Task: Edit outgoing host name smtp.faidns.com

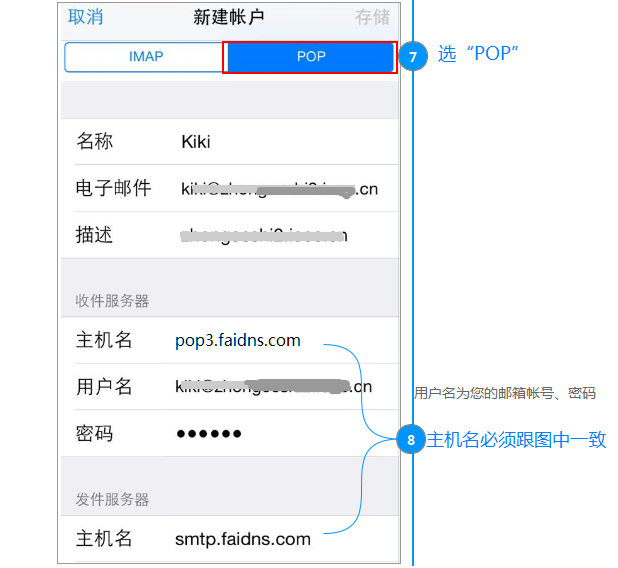Action: [230, 539]
